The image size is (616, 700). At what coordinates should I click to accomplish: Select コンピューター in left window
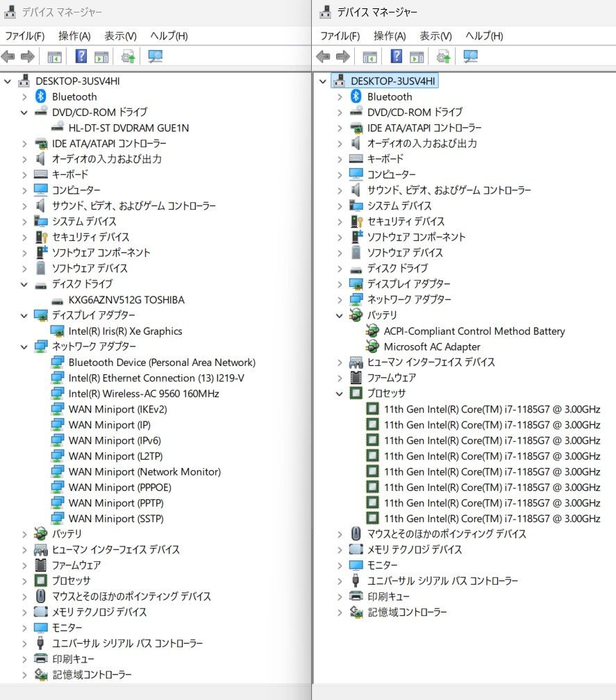tap(76, 190)
